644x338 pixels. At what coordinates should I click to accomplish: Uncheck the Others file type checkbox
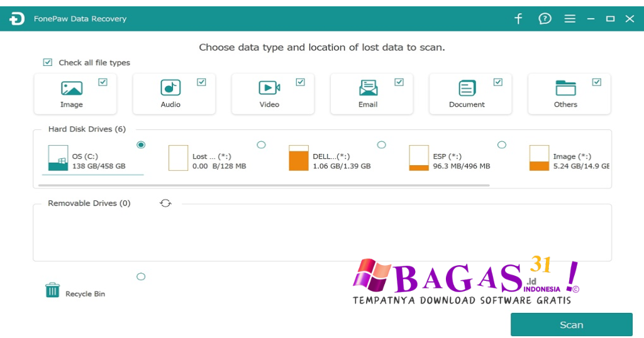(x=597, y=82)
